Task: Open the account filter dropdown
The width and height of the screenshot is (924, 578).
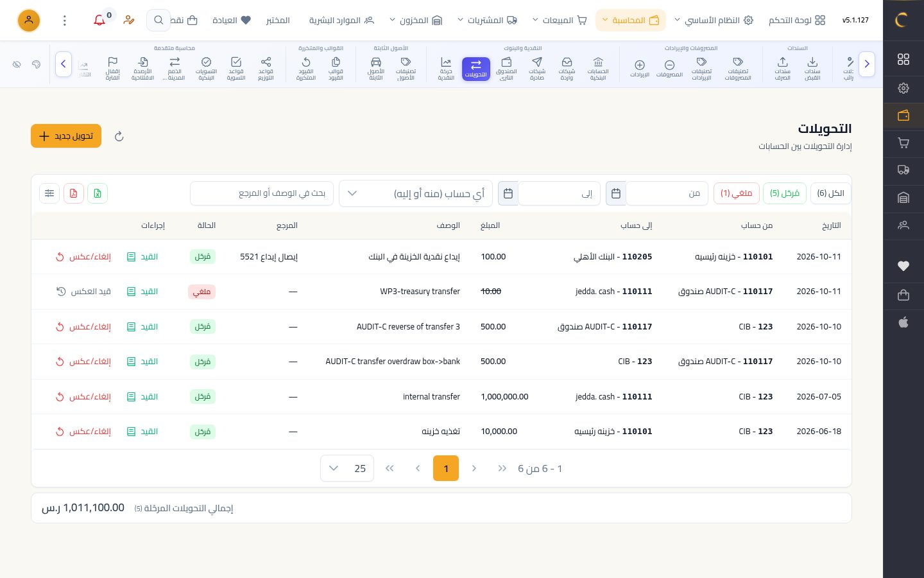Action: click(x=416, y=193)
